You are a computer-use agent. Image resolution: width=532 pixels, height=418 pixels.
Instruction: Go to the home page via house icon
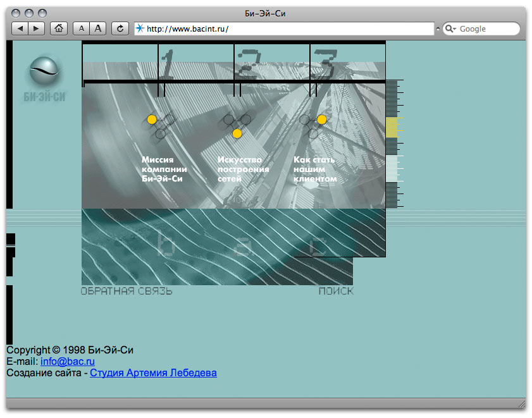(x=59, y=28)
